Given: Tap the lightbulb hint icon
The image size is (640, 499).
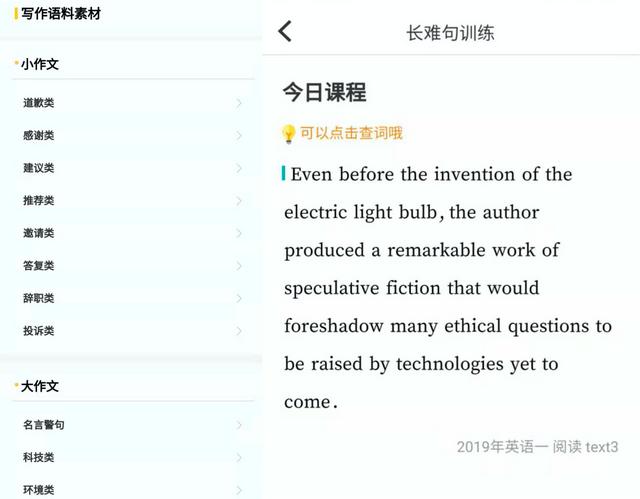Looking at the screenshot, I should coord(289,134).
